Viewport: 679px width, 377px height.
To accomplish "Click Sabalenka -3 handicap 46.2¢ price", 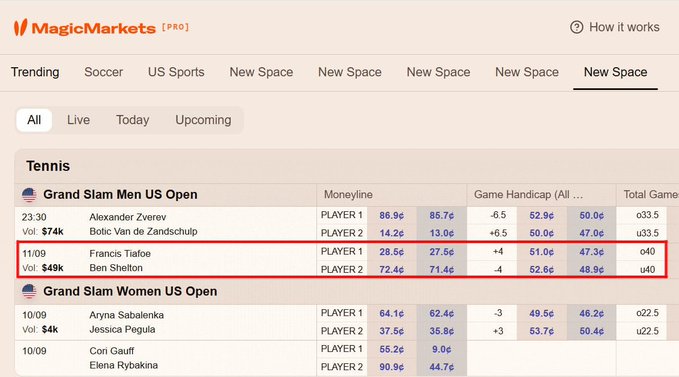I will coord(592,313).
